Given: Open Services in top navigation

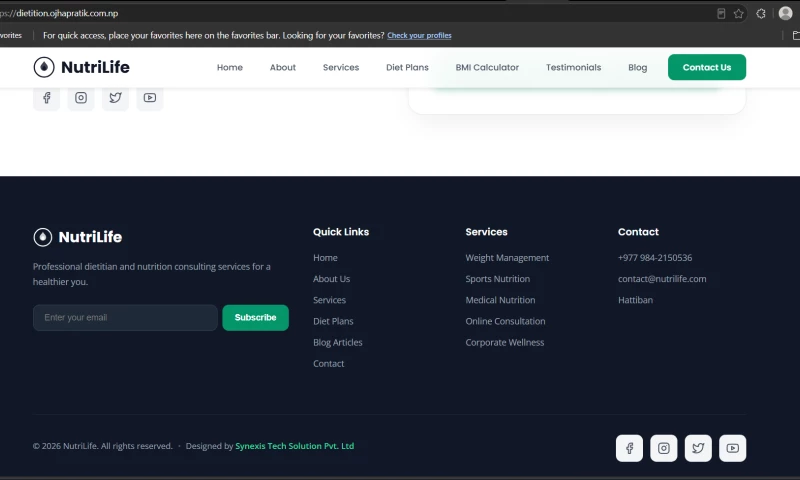Looking at the screenshot, I should click(341, 67).
